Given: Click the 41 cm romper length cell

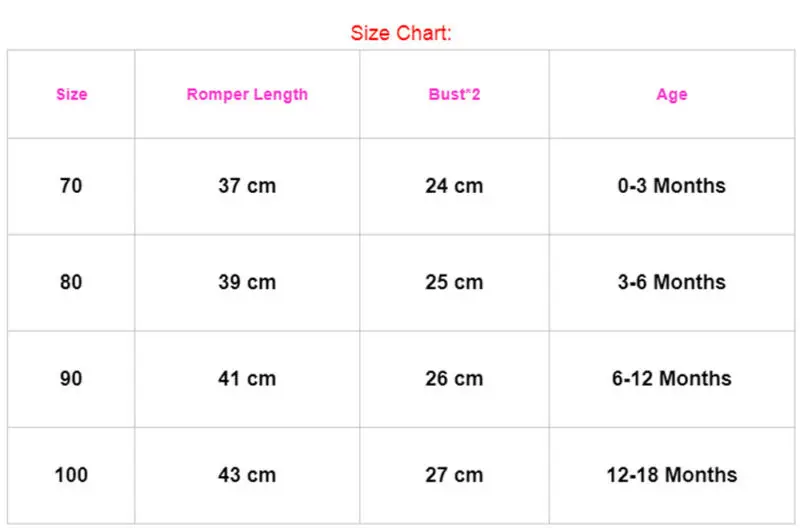Looking at the screenshot, I should pos(247,379).
